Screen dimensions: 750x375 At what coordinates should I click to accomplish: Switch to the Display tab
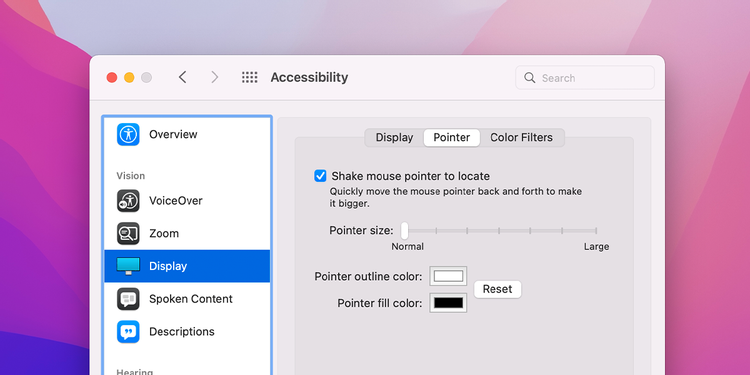tap(394, 138)
